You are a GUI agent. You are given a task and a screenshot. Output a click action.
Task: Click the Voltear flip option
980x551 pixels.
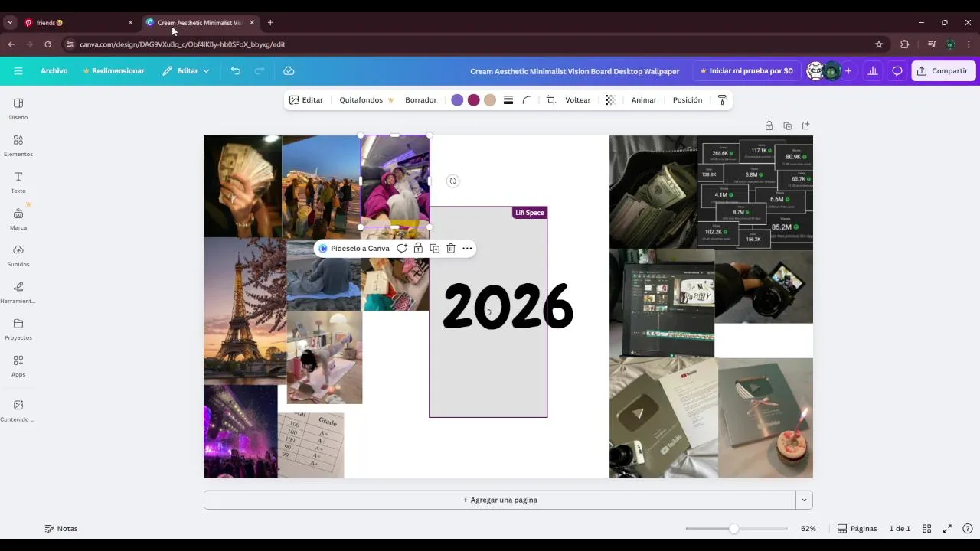click(578, 100)
